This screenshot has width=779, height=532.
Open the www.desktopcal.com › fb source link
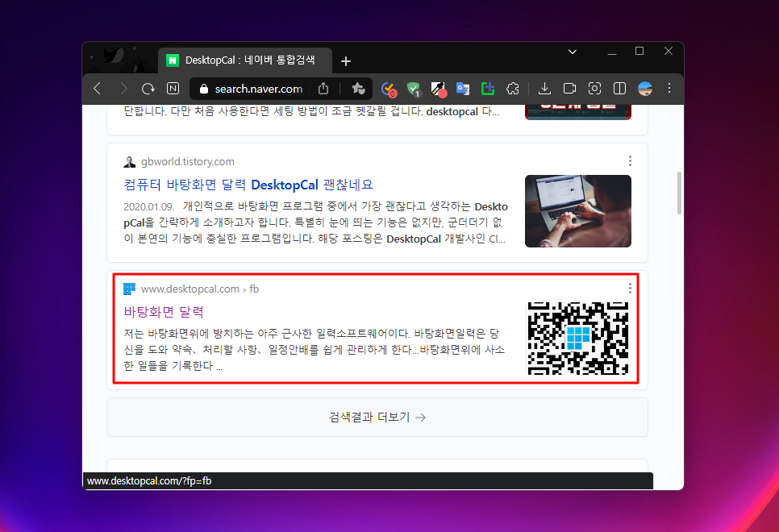200,289
